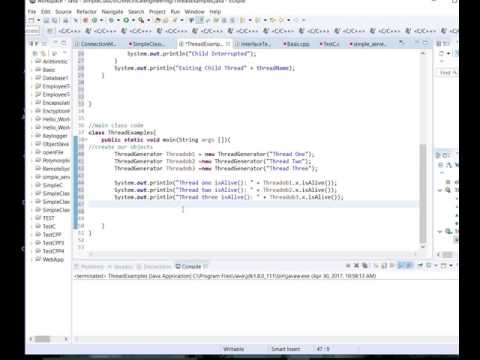This screenshot has height=360, width=480.
Task: Open the Window menu
Action: point(194,12)
